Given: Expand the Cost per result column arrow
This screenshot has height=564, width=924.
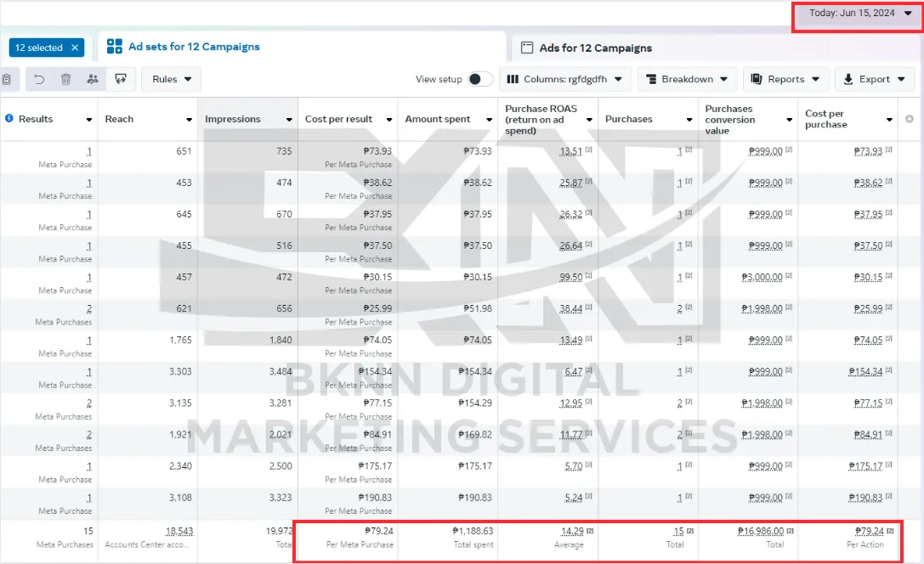Looking at the screenshot, I should coord(389,120).
